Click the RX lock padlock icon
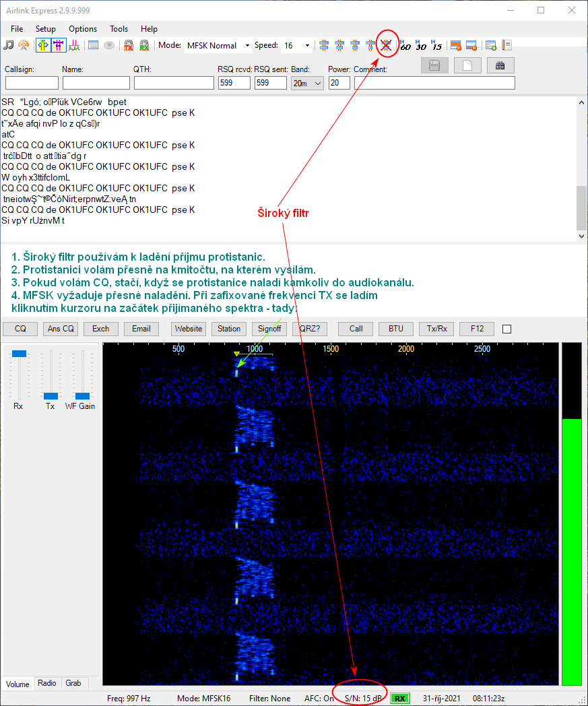588x706 pixels. coord(144,45)
